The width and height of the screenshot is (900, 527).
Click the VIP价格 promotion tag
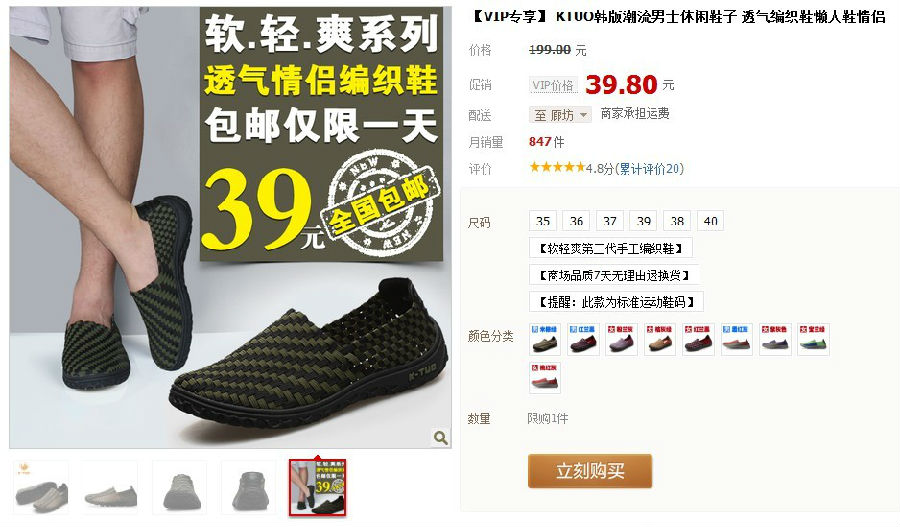553,86
